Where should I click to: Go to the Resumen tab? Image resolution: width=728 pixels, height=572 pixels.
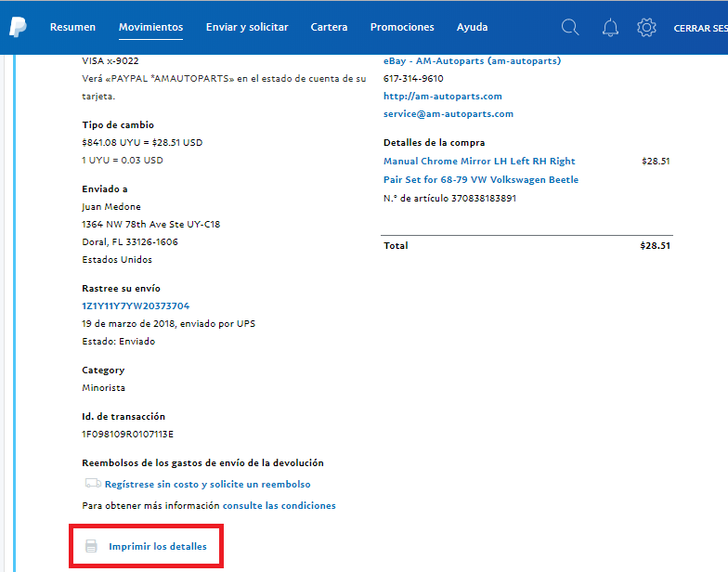(x=72, y=27)
